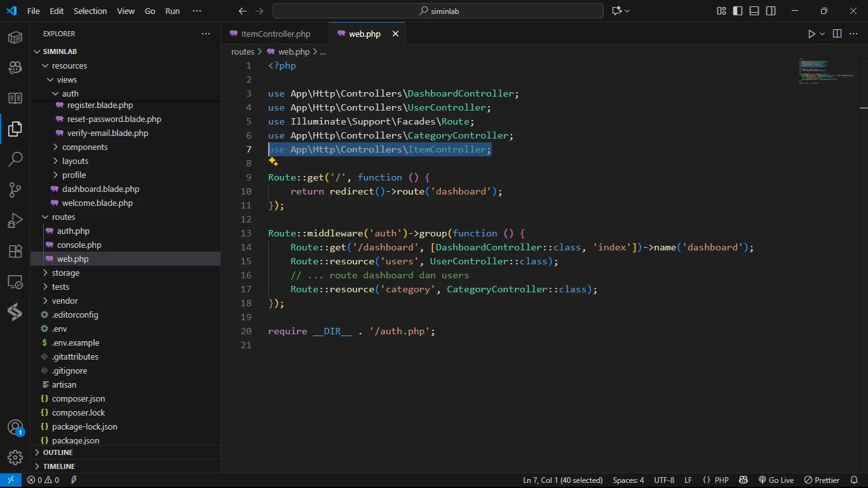The width and height of the screenshot is (868, 488).
Task: Toggle the primary side bar layout button
Action: click(738, 11)
